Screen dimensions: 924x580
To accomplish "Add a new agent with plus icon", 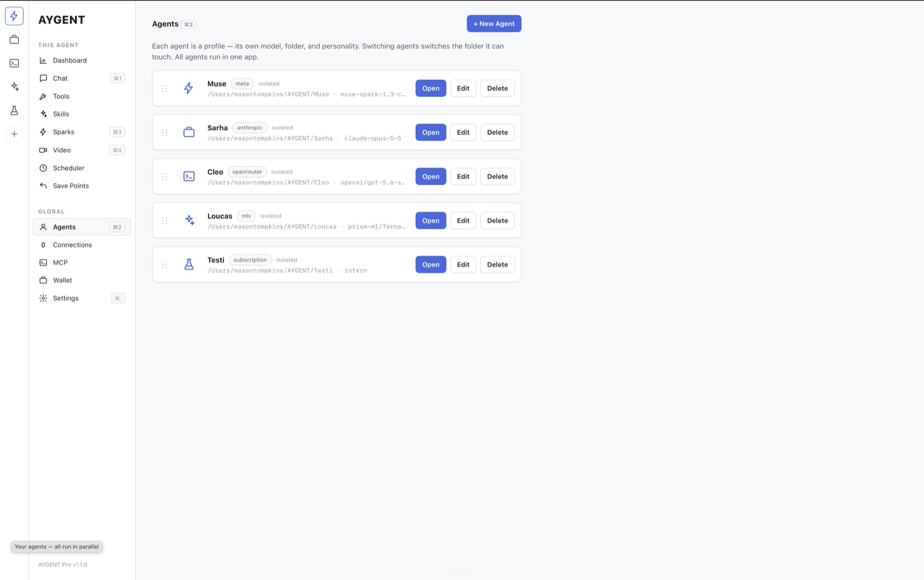I will (x=14, y=134).
